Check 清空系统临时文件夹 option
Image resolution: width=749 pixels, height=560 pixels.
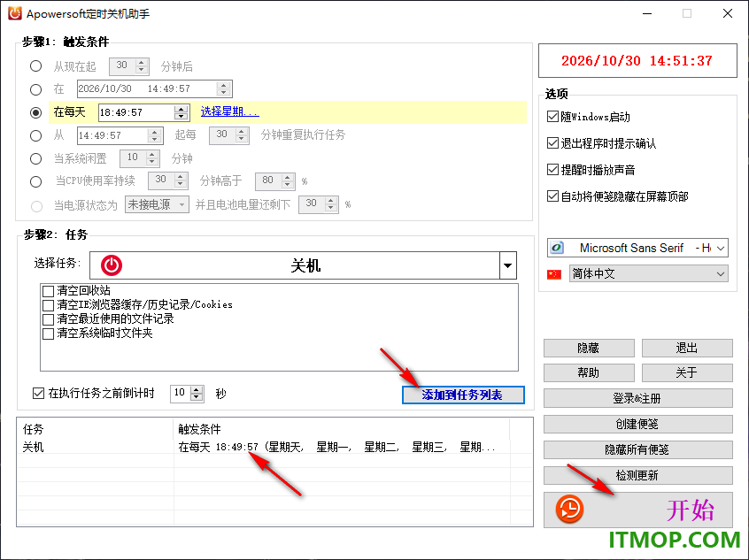click(48, 334)
